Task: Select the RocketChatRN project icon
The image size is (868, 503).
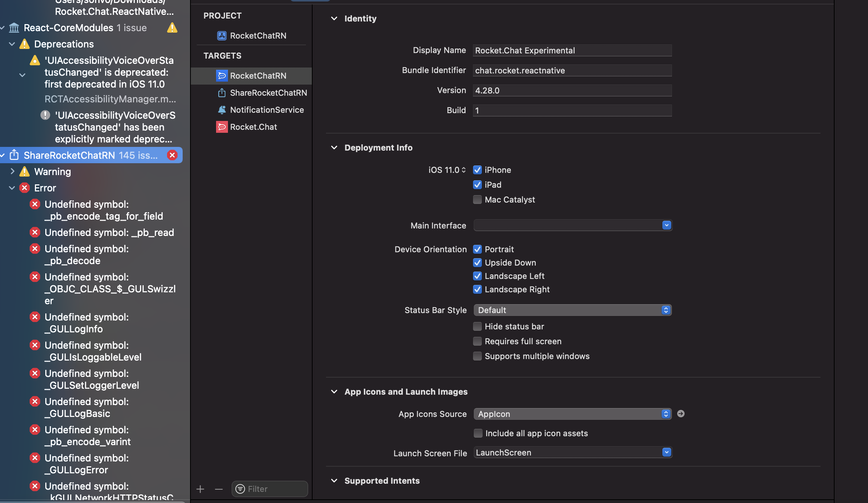Action: (x=222, y=36)
